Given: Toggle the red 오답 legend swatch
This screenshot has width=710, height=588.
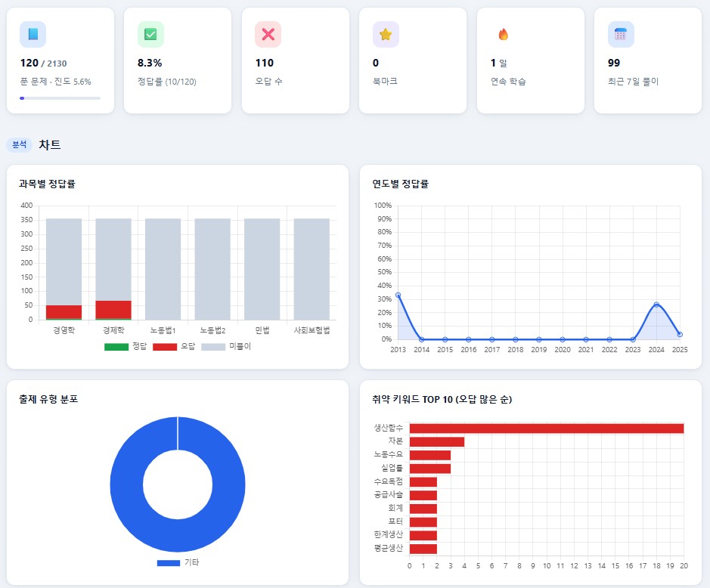Looking at the screenshot, I should click(x=165, y=347).
